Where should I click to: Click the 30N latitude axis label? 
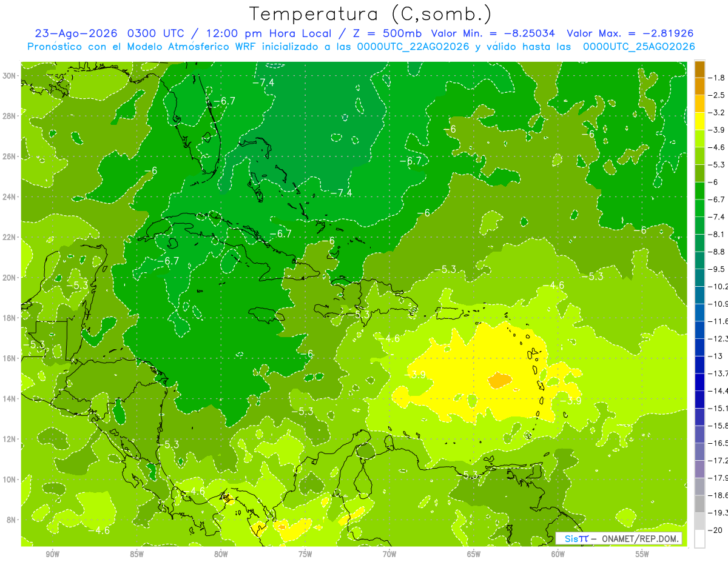[9, 76]
